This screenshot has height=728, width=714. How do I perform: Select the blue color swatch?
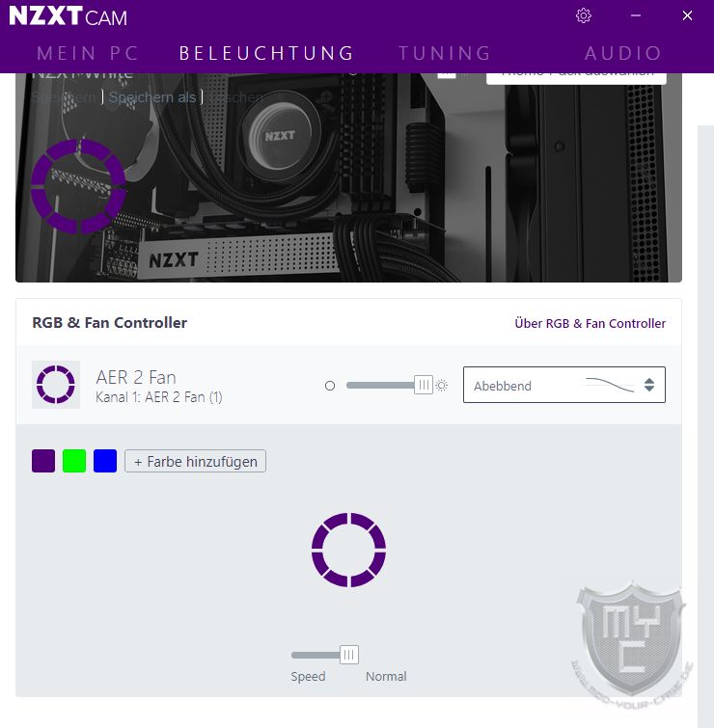point(105,461)
